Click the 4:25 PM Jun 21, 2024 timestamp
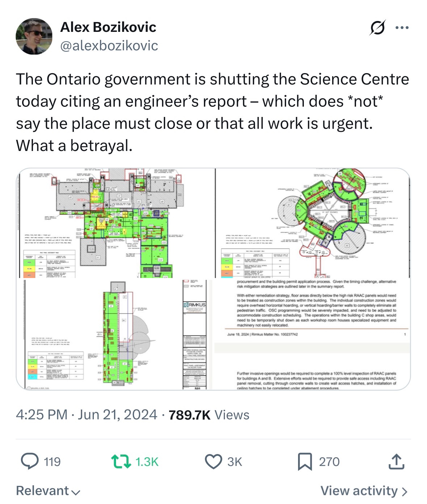This screenshot has width=427, height=504. pos(86,415)
